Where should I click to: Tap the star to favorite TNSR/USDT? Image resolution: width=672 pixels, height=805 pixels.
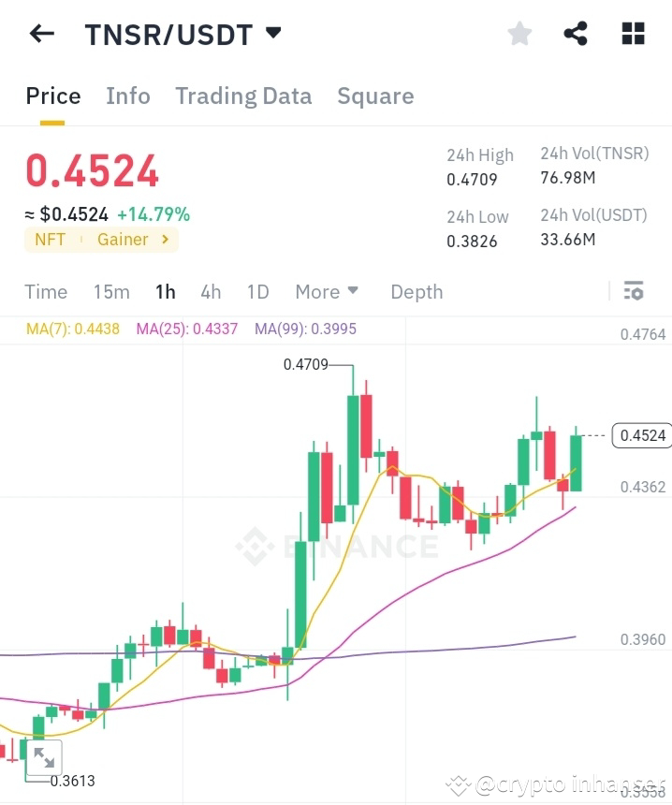click(520, 33)
